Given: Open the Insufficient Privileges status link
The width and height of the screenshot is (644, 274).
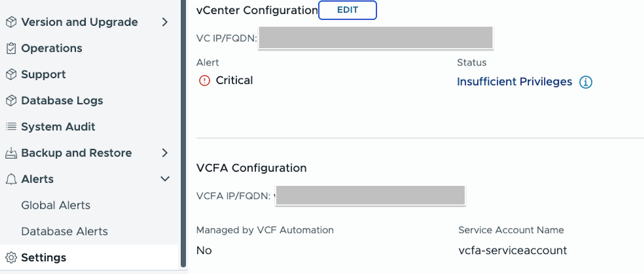Looking at the screenshot, I should pyautogui.click(x=514, y=82).
